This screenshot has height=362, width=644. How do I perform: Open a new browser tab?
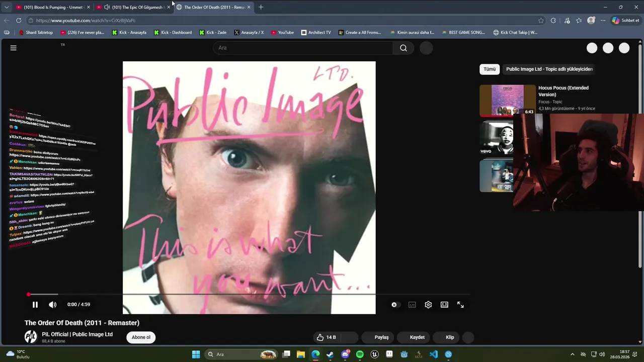261,7
